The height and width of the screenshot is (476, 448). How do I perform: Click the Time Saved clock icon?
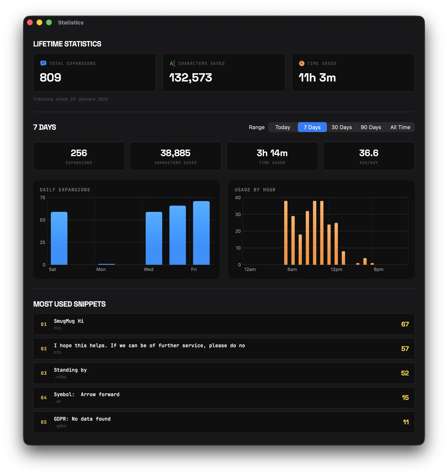tap(302, 63)
